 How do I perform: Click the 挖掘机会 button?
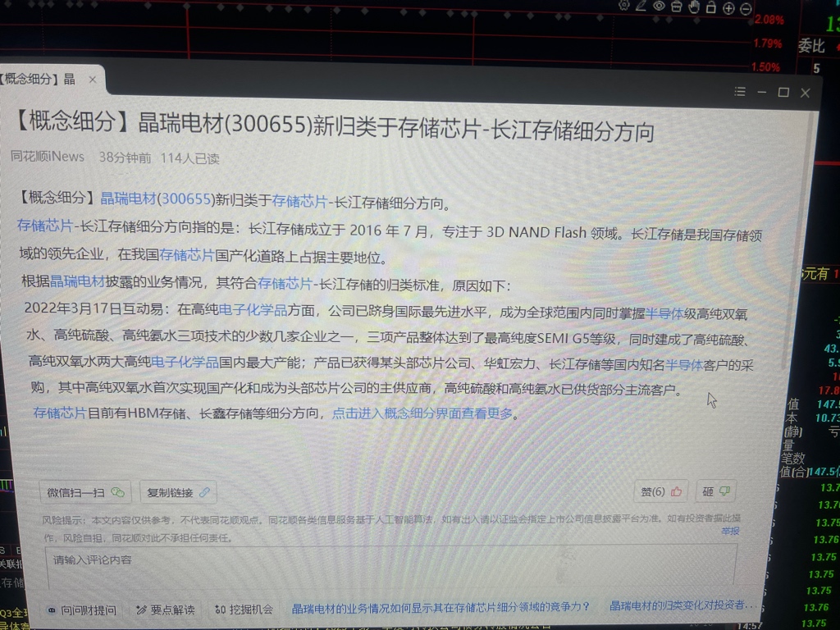pyautogui.click(x=244, y=609)
